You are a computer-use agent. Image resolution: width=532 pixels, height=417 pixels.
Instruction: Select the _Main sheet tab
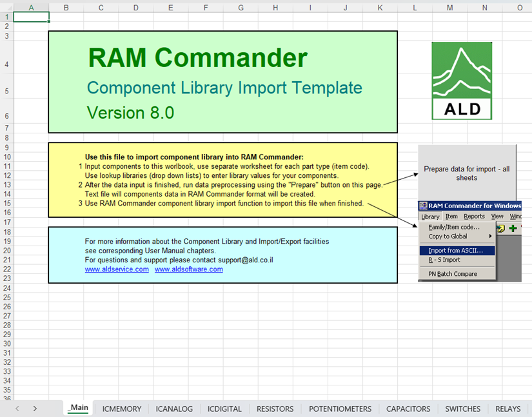click(78, 409)
